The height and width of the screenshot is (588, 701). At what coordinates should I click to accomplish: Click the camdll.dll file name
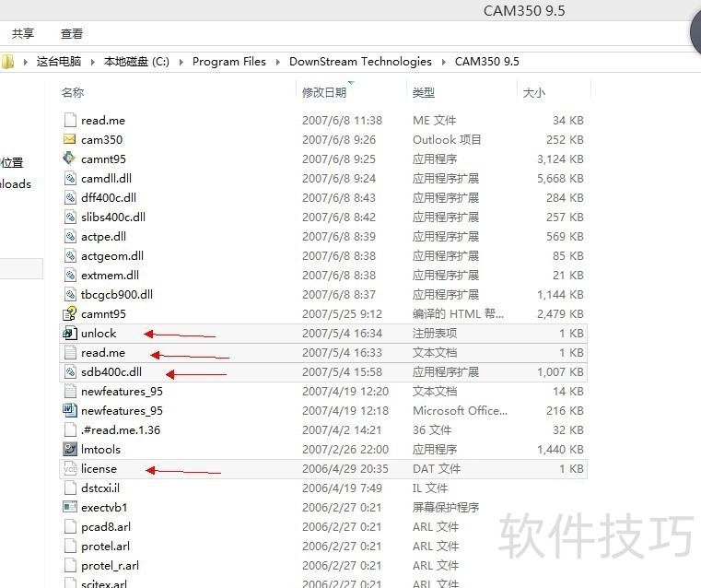(107, 179)
